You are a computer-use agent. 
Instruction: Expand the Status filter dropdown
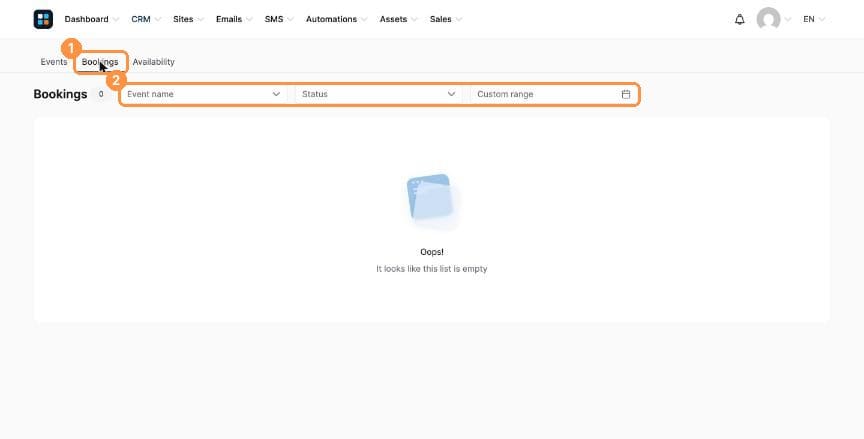pos(379,94)
